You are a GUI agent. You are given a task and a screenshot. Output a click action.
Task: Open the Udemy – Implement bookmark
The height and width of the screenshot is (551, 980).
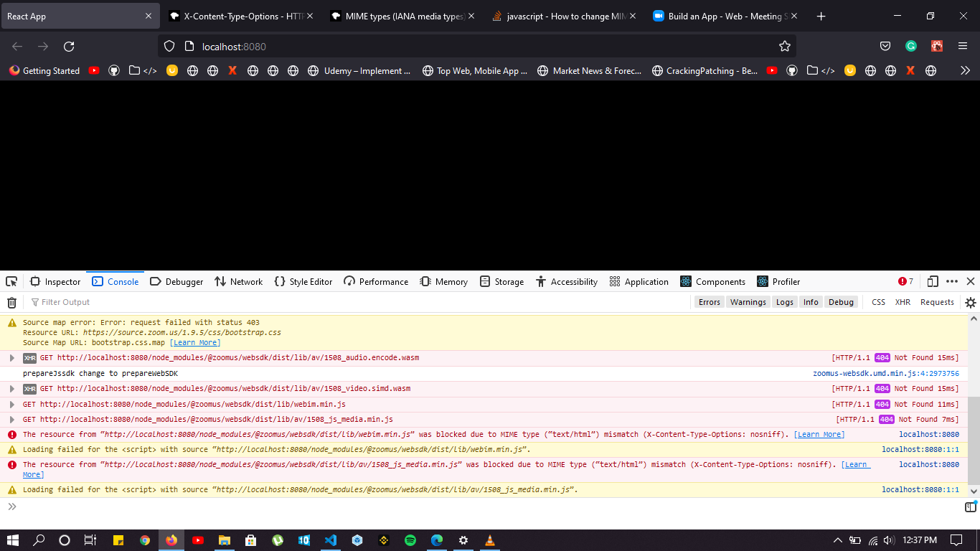click(359, 70)
